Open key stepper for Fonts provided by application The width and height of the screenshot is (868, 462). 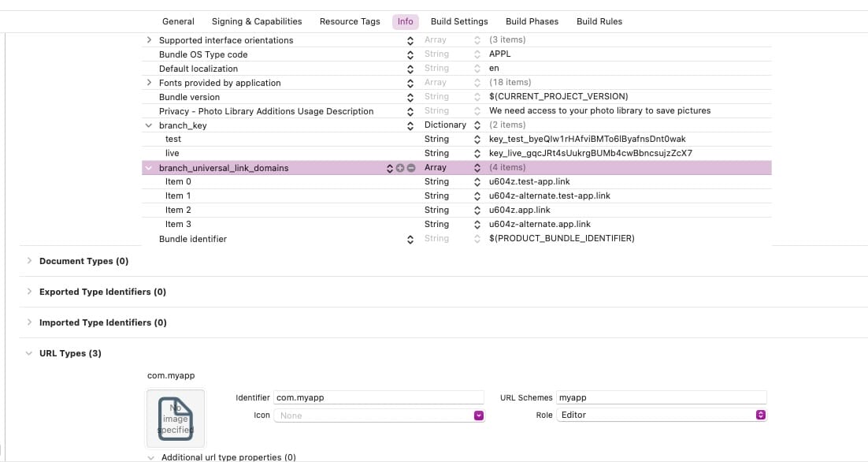pyautogui.click(x=410, y=83)
